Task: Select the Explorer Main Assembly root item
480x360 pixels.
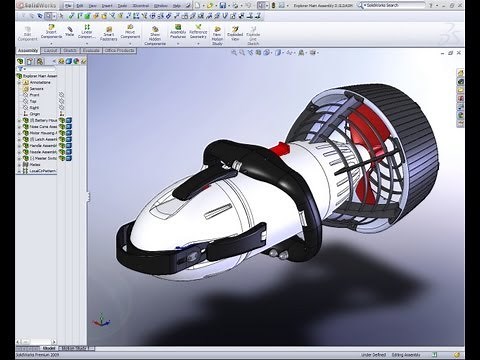Action: (x=37, y=76)
